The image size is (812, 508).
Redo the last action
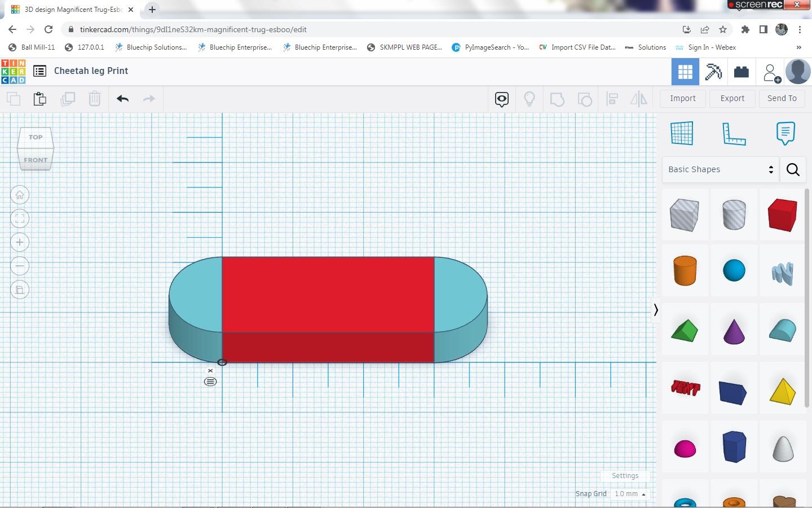pos(149,99)
